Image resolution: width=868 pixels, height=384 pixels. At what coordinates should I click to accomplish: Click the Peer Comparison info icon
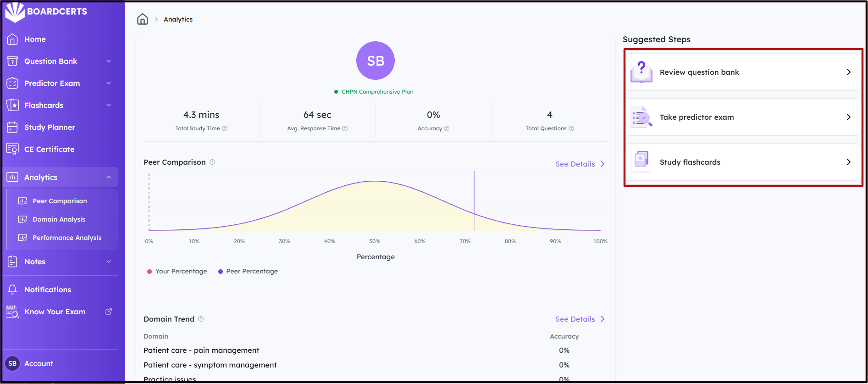tap(212, 162)
